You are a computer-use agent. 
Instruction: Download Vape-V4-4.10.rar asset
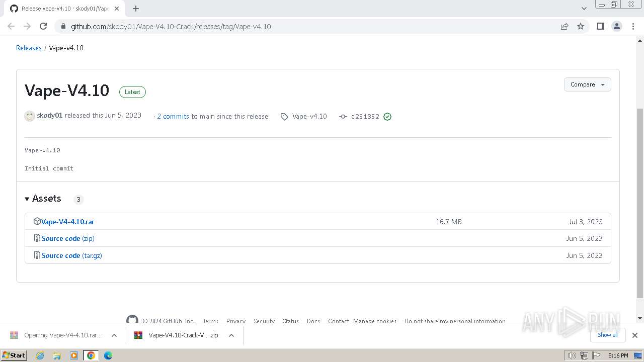coord(67,222)
